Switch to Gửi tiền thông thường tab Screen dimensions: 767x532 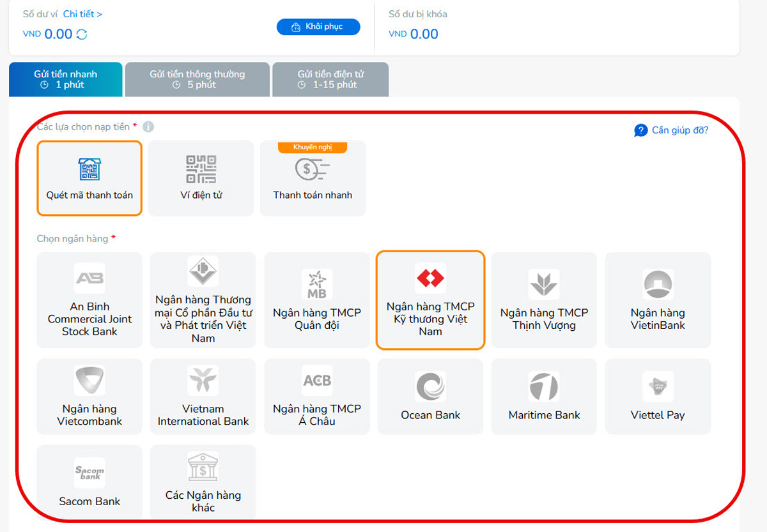(x=197, y=79)
